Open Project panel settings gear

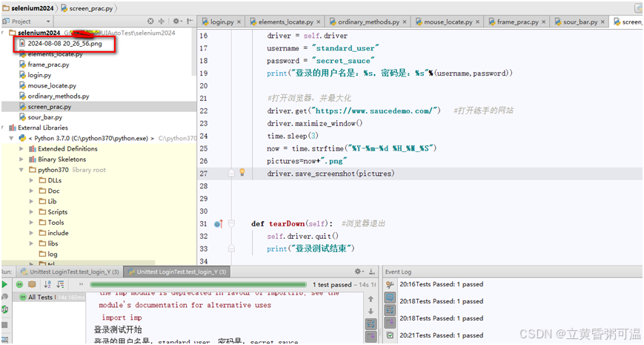pyautogui.click(x=176, y=22)
